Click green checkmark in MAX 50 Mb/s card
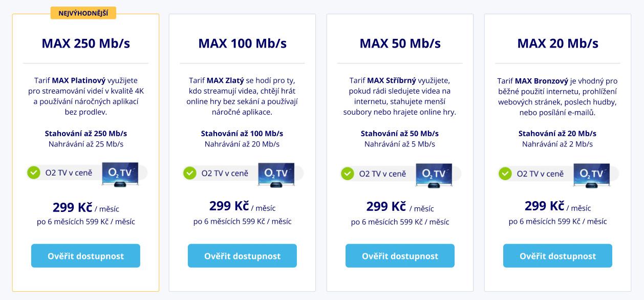This screenshot has height=300, width=644. (x=348, y=174)
